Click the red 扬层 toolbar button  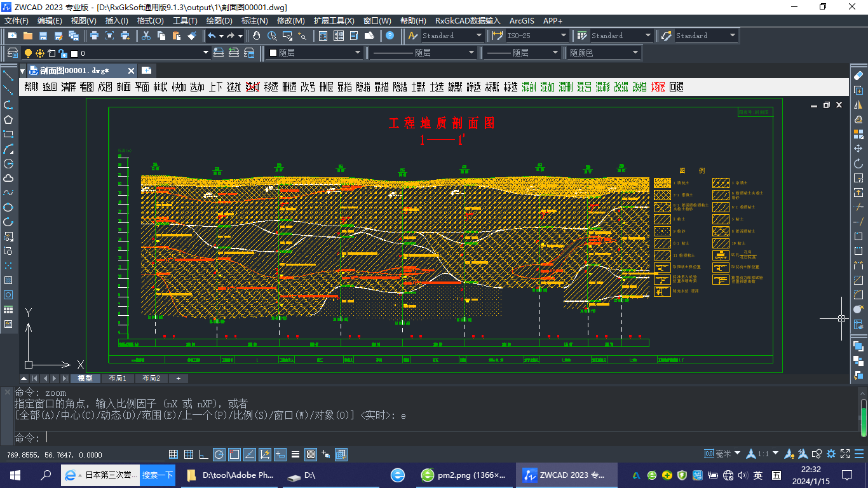[658, 86]
